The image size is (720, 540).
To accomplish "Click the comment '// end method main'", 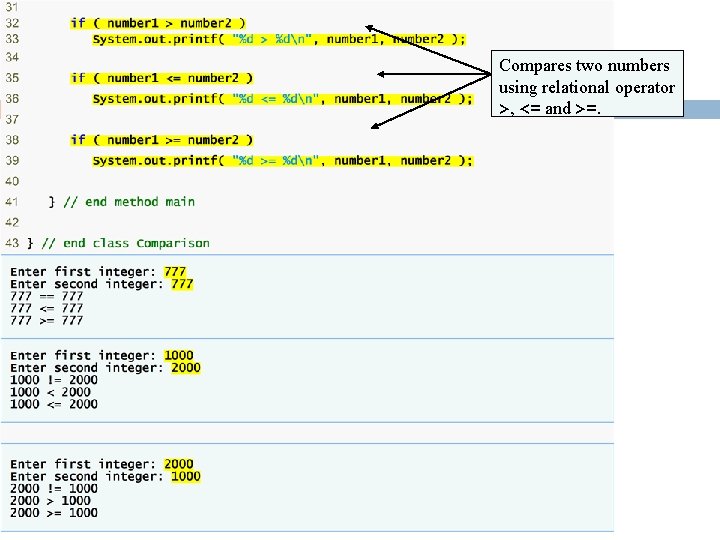I will (129, 202).
